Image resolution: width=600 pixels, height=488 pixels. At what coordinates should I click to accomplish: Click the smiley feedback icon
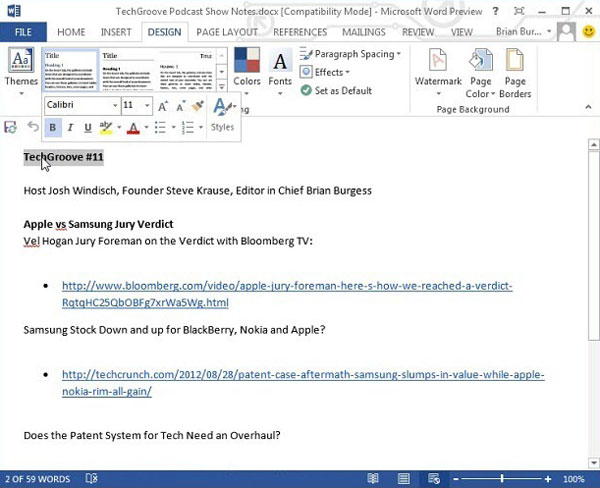(x=589, y=31)
